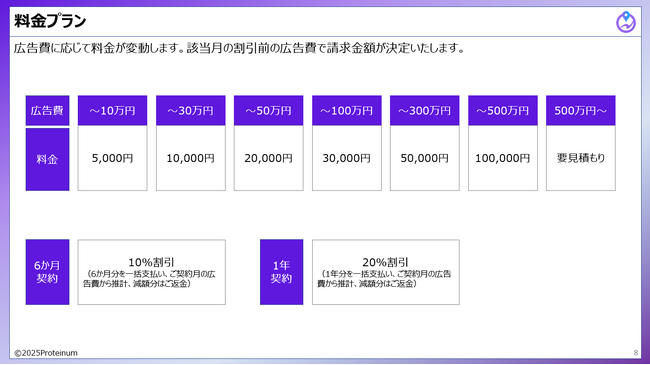Select the 料金プラン slide title
Image resolution: width=650 pixels, height=365 pixels.
click(x=50, y=21)
